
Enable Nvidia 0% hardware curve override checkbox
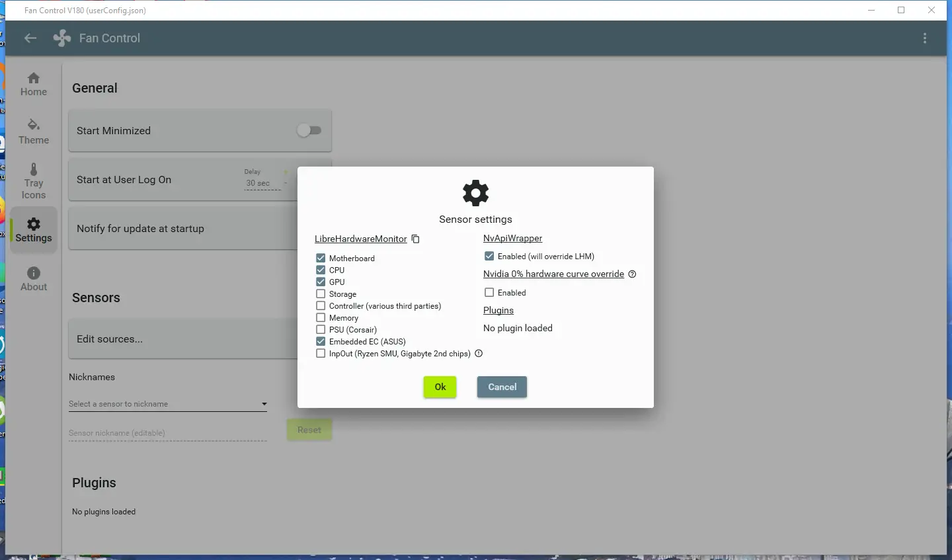point(489,292)
